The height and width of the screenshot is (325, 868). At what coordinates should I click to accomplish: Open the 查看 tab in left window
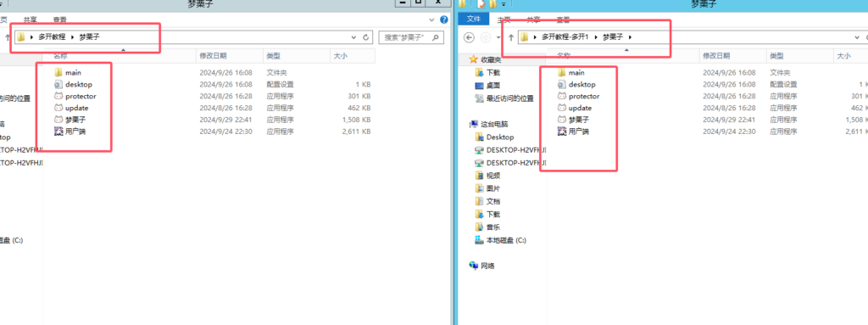point(59,20)
